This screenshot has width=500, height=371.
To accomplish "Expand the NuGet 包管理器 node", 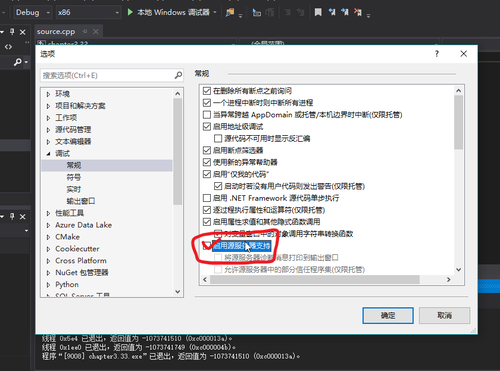I will tap(48, 273).
